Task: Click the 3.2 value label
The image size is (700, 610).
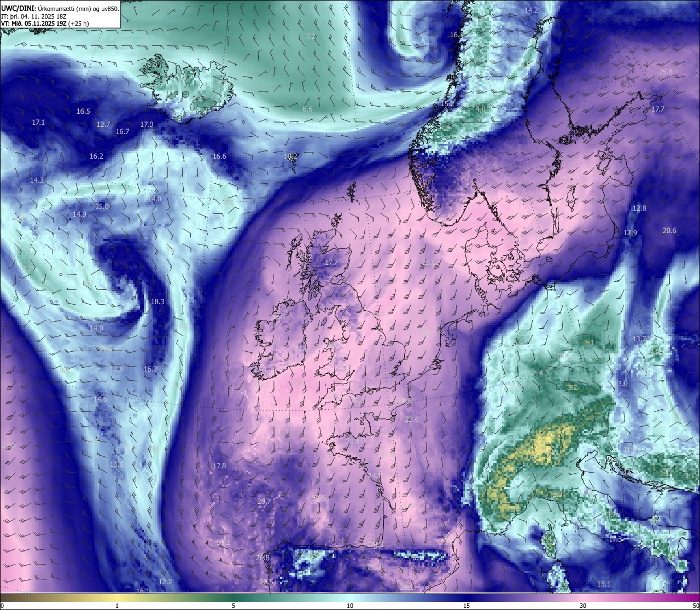Action: pos(572,387)
